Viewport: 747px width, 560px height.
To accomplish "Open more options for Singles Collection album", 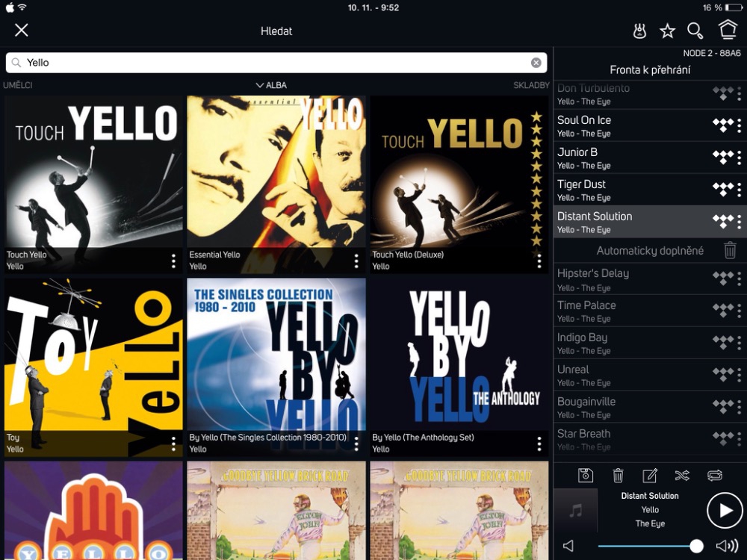I will pos(356,444).
